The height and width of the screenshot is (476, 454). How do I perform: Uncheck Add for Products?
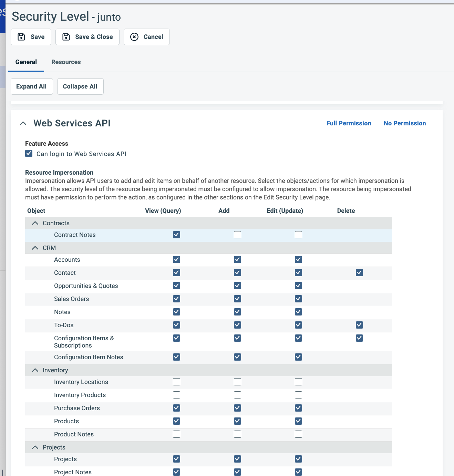click(238, 421)
